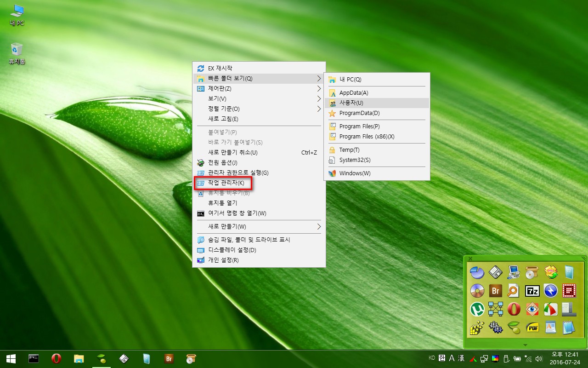
Task: Open ProgramData(D) from submenu
Action: click(377, 113)
